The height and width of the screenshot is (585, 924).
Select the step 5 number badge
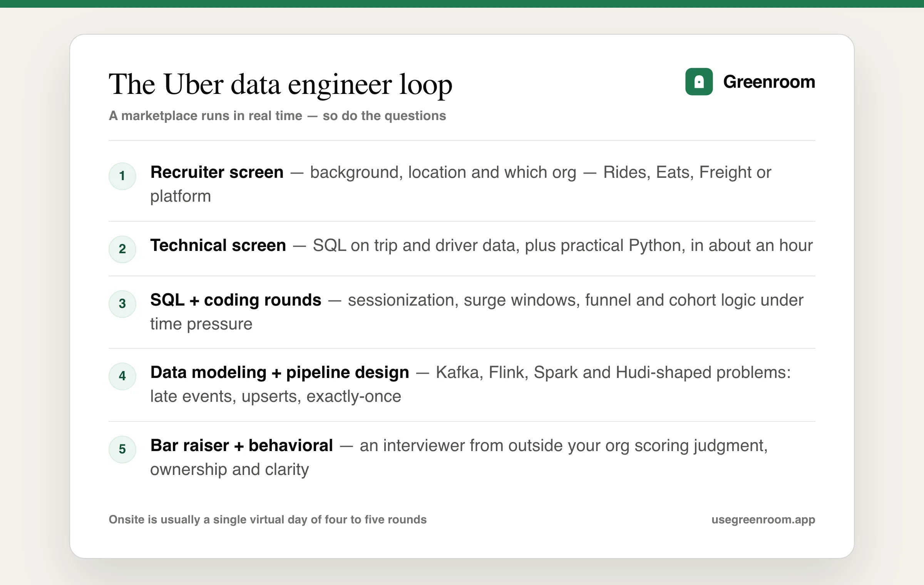click(x=122, y=450)
